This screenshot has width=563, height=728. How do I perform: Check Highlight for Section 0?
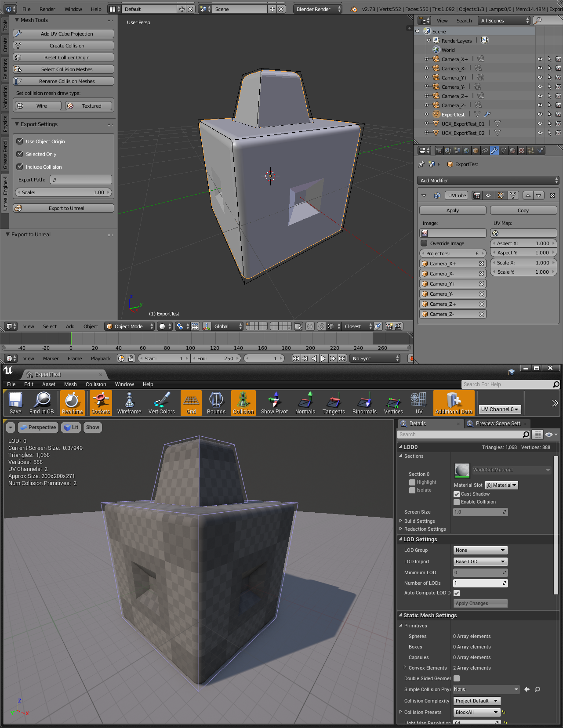pyautogui.click(x=412, y=482)
